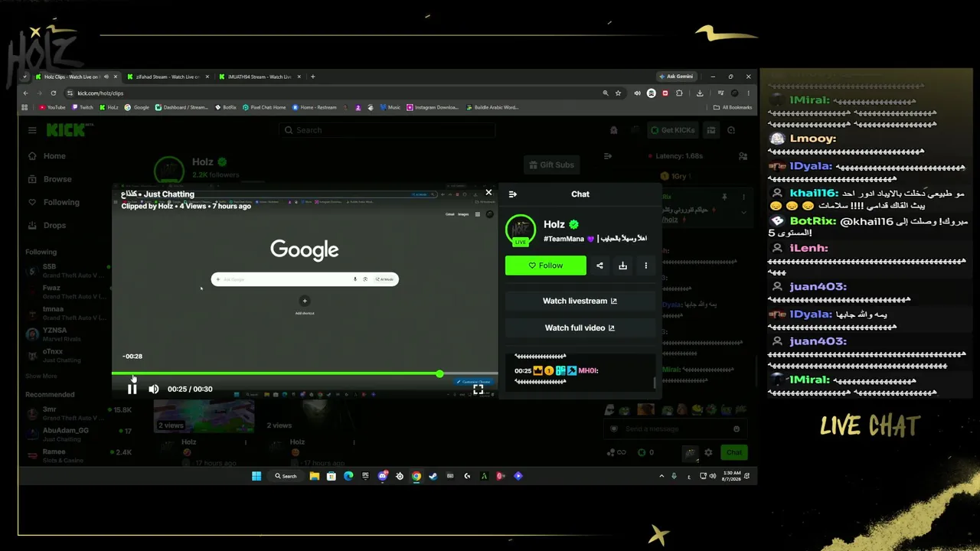Click the Gift Subs button

point(550,165)
